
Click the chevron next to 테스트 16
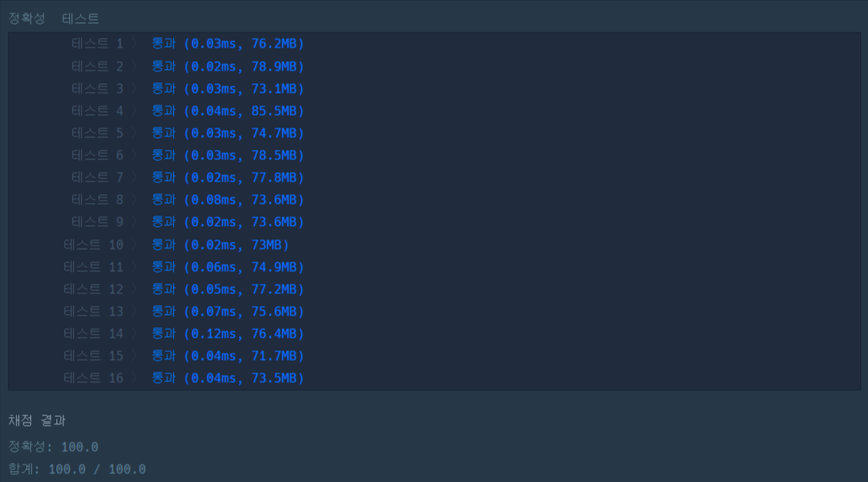[135, 378]
